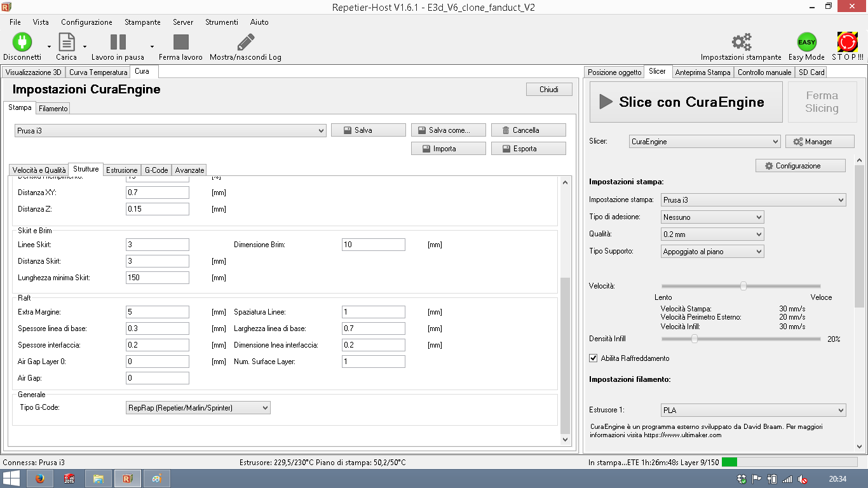This screenshot has height=488, width=868.
Task: Click the green Disconnetti plug icon
Action: [22, 42]
